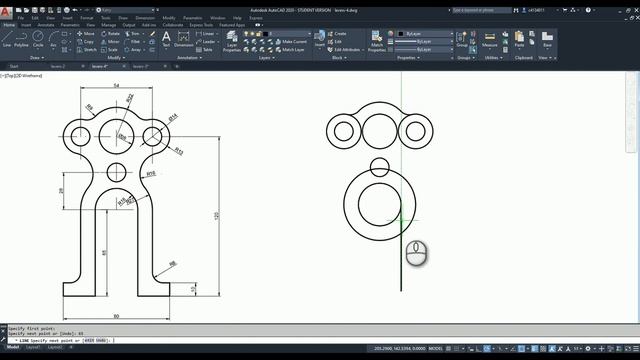Image resolution: width=640 pixels, height=360 pixels.
Task: Click the Scale command
Action: pyautogui.click(x=109, y=50)
